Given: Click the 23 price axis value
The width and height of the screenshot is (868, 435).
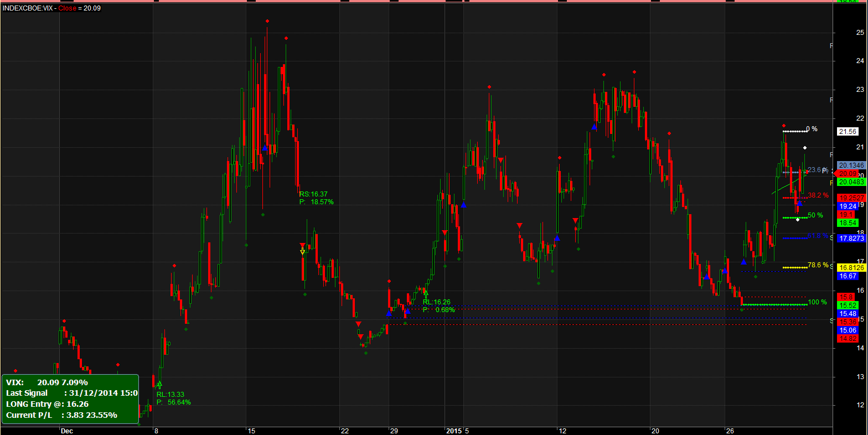Looking at the screenshot, I should coord(860,89).
